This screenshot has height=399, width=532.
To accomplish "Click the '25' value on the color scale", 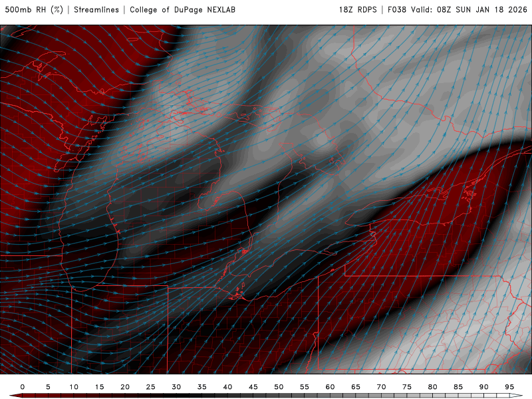I will [151, 387].
